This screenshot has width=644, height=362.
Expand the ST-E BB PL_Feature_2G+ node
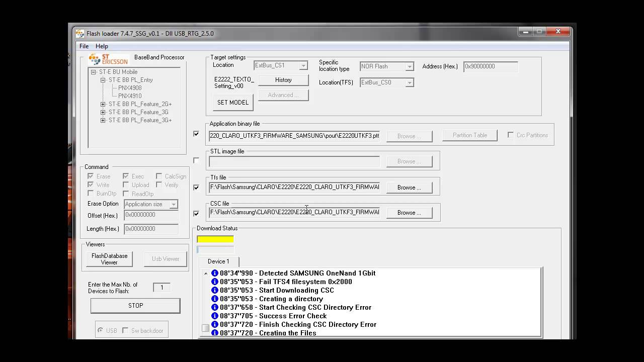[103, 104]
